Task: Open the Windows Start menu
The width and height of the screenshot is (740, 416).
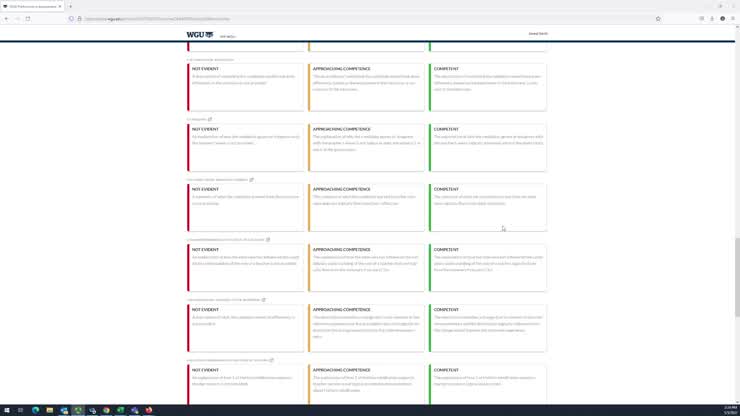Action: [6, 410]
